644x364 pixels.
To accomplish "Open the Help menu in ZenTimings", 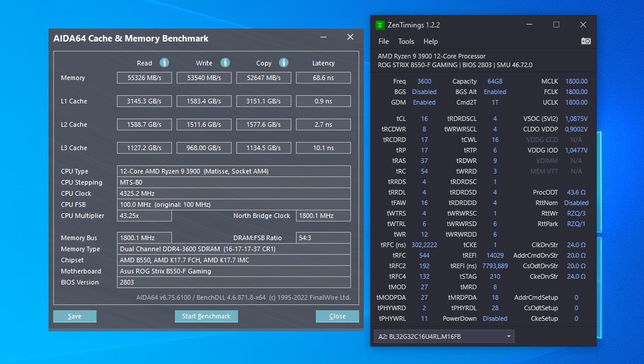I will coord(431,41).
